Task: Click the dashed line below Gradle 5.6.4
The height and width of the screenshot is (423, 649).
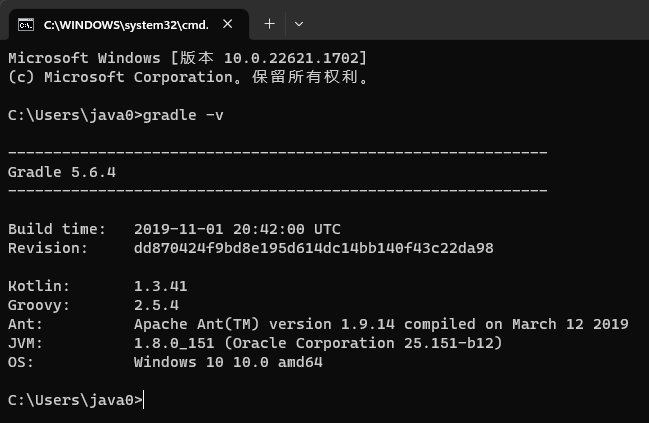Action: click(277, 191)
